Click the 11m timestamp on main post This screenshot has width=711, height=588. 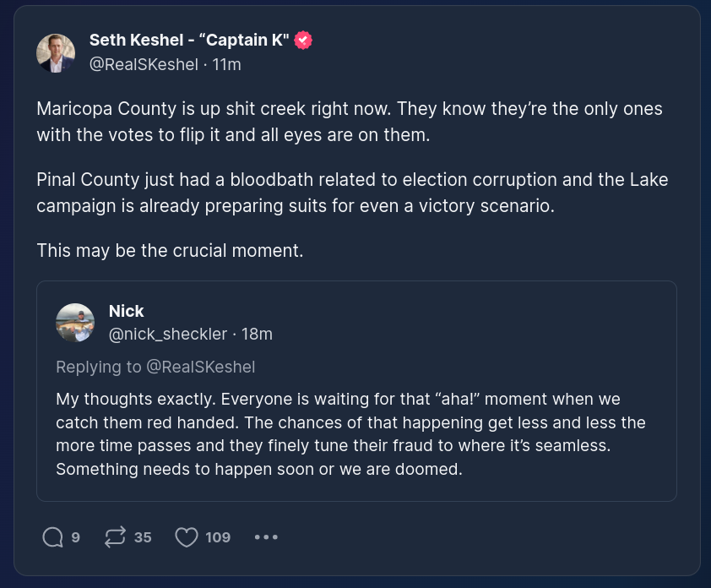pyautogui.click(x=227, y=64)
